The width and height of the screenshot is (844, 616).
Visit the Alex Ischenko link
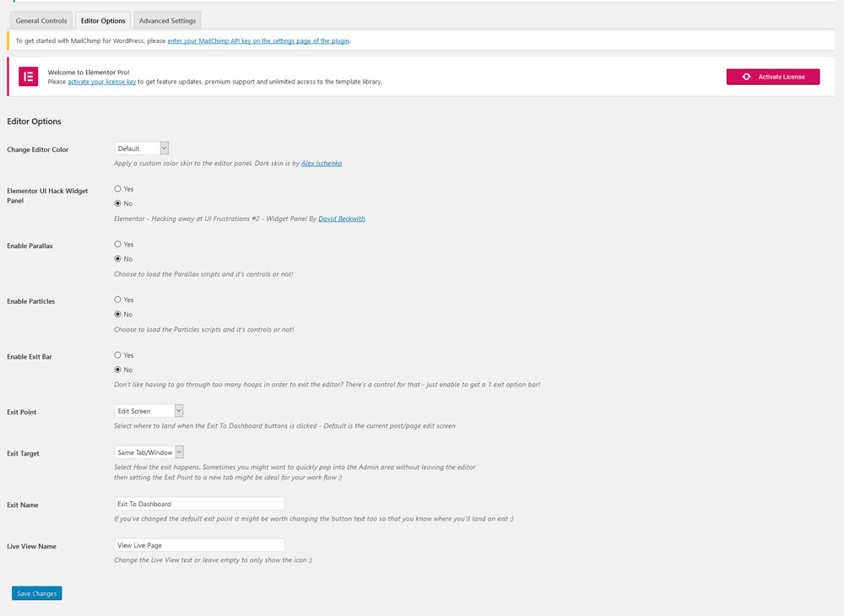coord(322,163)
